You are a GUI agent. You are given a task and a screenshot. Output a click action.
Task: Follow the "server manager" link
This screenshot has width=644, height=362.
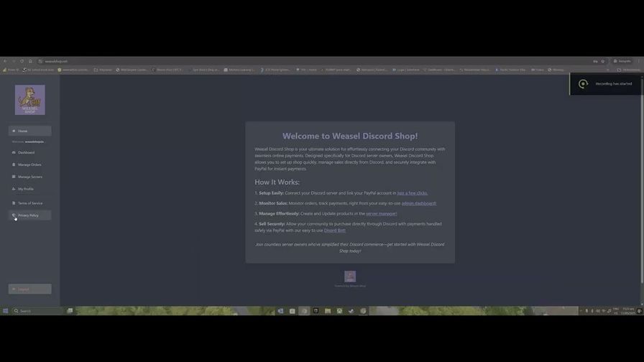(x=382, y=213)
